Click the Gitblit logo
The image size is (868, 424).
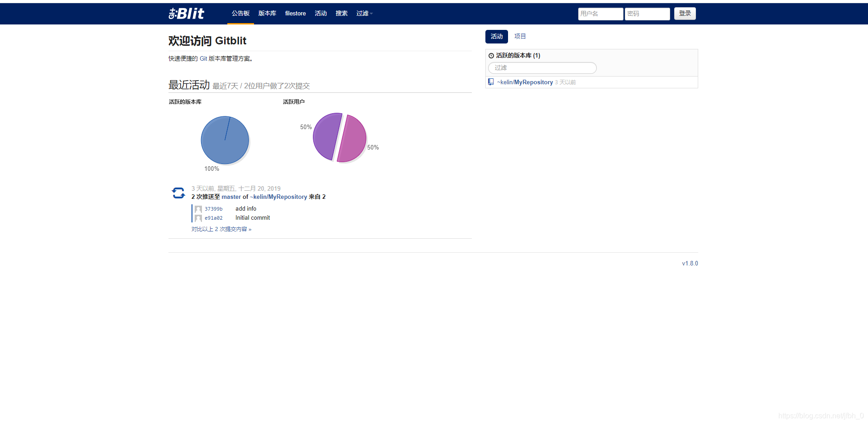pos(187,14)
